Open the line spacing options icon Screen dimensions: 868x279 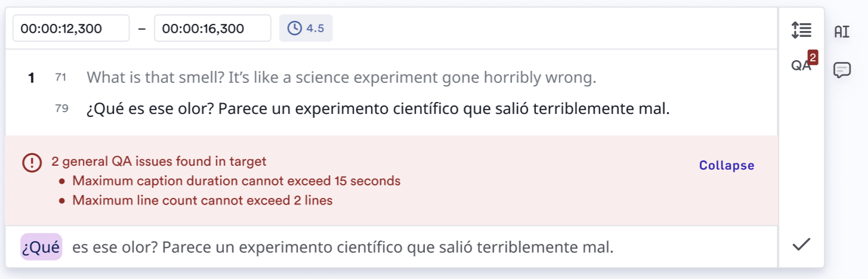pos(801,30)
